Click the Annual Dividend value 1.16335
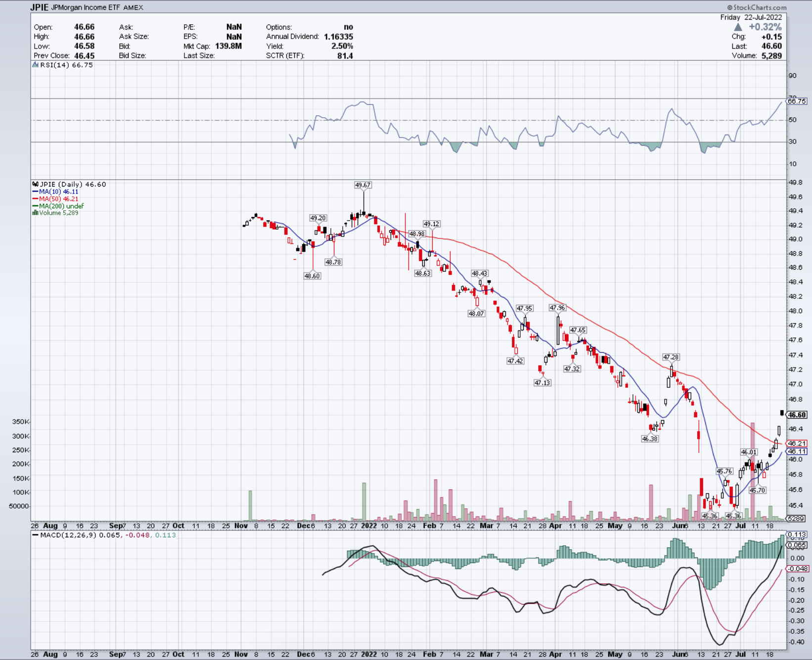 tap(338, 37)
